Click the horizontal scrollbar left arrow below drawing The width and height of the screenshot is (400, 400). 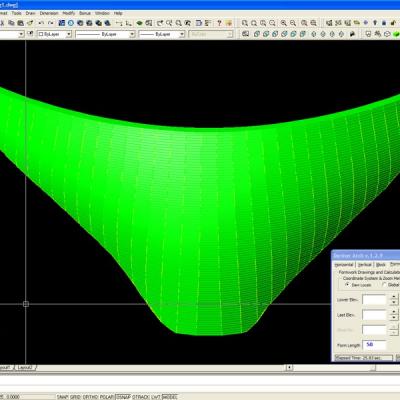tap(289, 367)
